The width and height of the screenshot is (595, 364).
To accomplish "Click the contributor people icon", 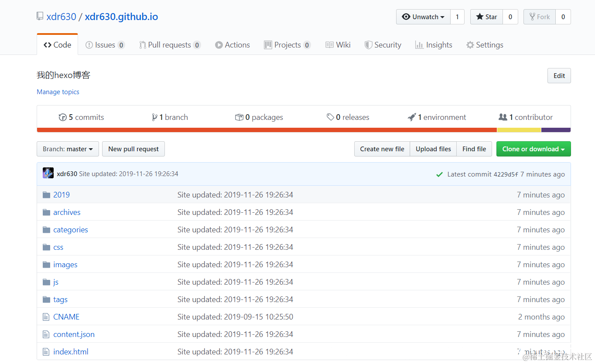I will tap(503, 117).
